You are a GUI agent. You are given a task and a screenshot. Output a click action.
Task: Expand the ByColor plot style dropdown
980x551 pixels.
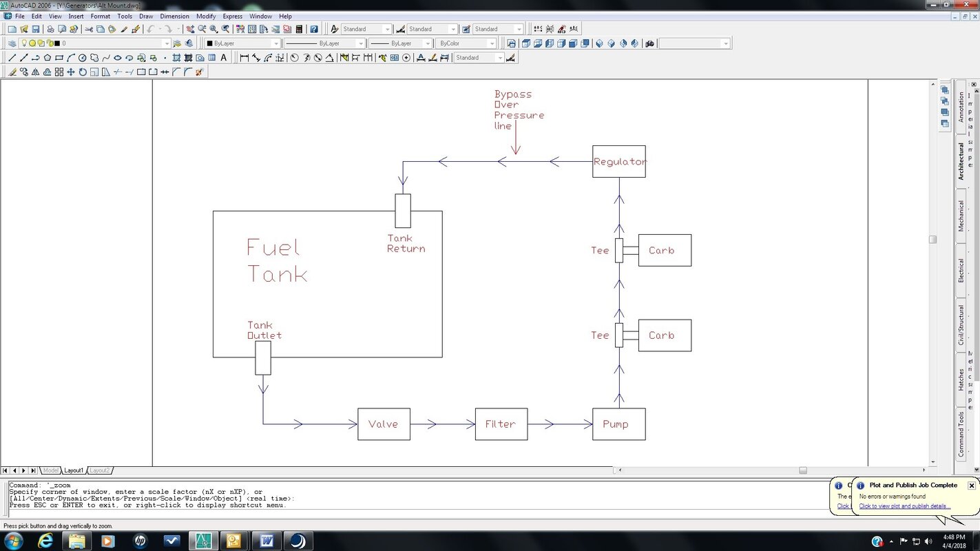[467, 43]
